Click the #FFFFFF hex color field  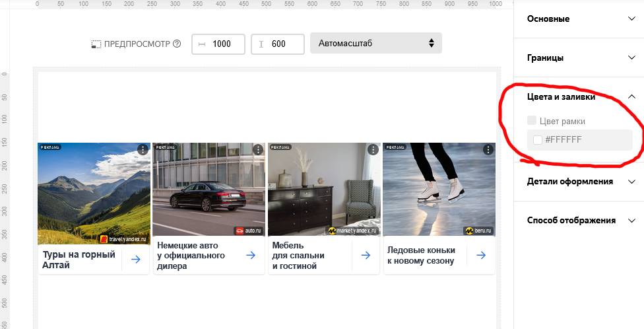pyautogui.click(x=579, y=140)
